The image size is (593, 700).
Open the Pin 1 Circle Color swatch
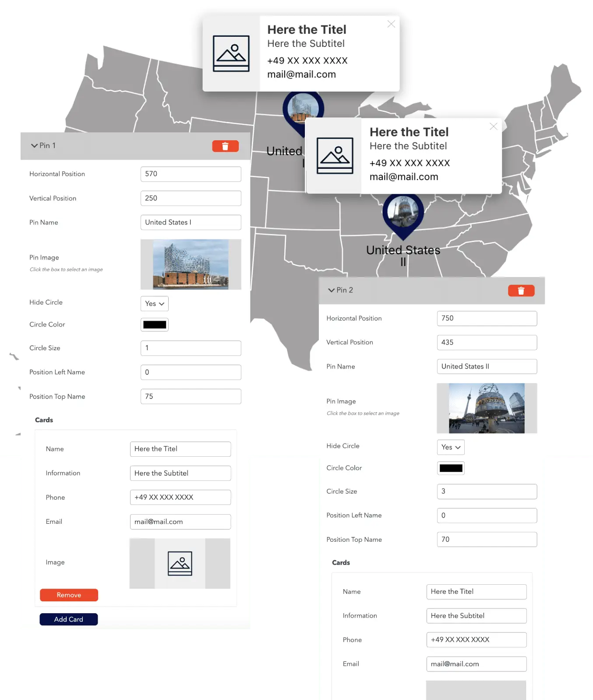coord(155,325)
